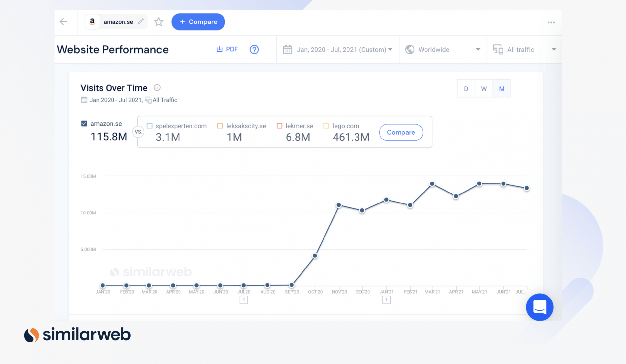Open the JAN'21 annotation marker

(x=386, y=300)
